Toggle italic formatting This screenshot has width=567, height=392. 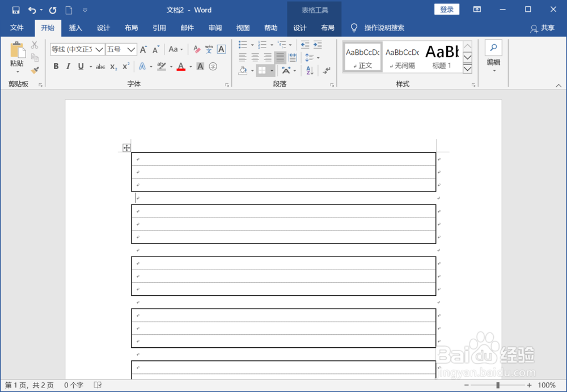click(x=68, y=66)
